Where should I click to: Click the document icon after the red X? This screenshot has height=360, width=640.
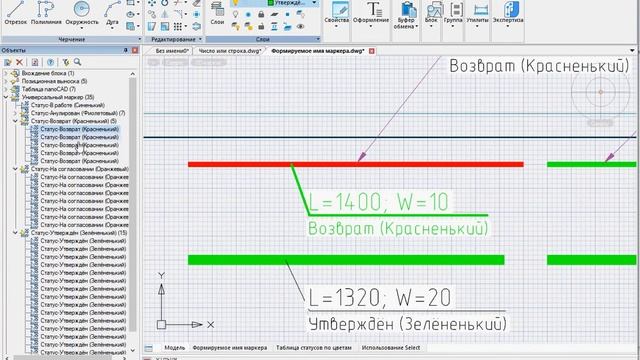point(35,62)
